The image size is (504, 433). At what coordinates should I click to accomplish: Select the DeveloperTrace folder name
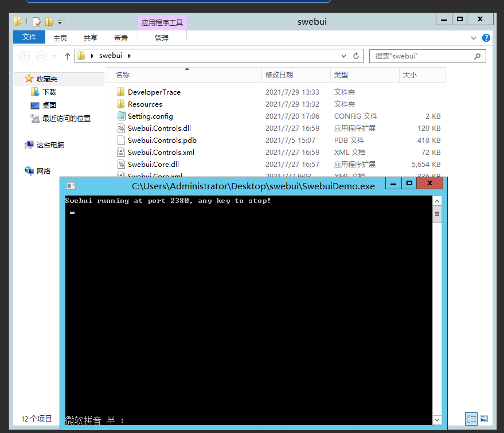pyautogui.click(x=154, y=92)
